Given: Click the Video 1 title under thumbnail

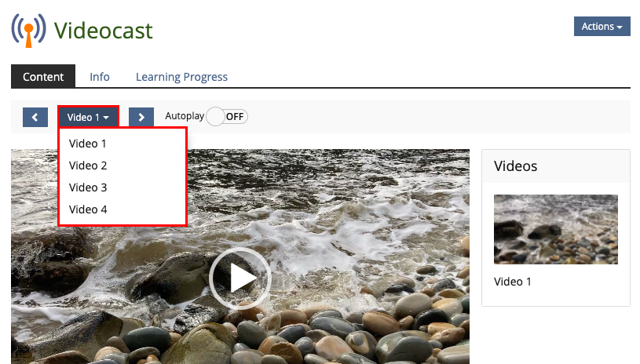Looking at the screenshot, I should tap(513, 282).
